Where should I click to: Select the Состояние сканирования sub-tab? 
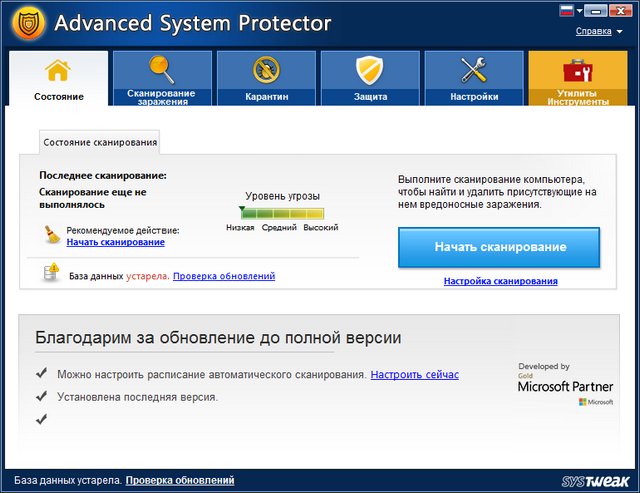[100, 143]
